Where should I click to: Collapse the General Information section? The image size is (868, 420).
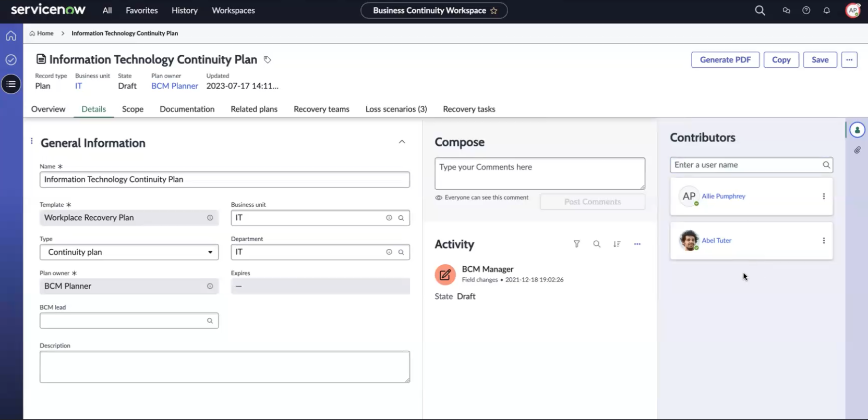point(402,142)
